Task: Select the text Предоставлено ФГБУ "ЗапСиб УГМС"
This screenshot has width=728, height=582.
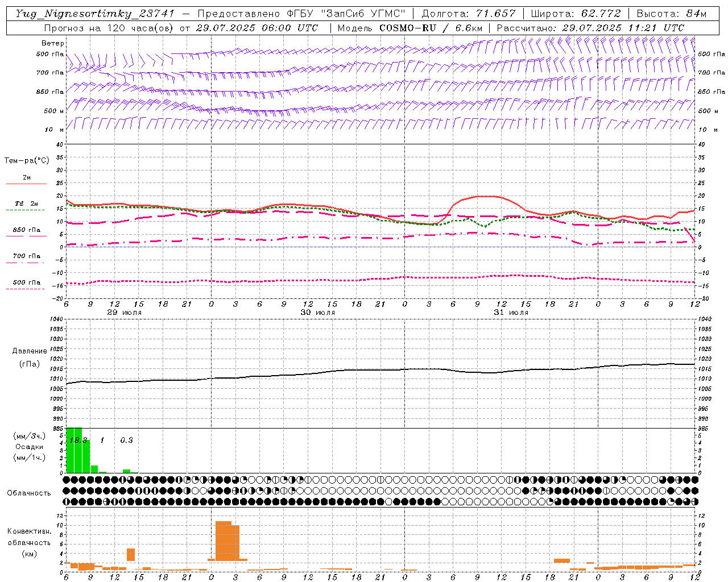Action: pos(301,14)
